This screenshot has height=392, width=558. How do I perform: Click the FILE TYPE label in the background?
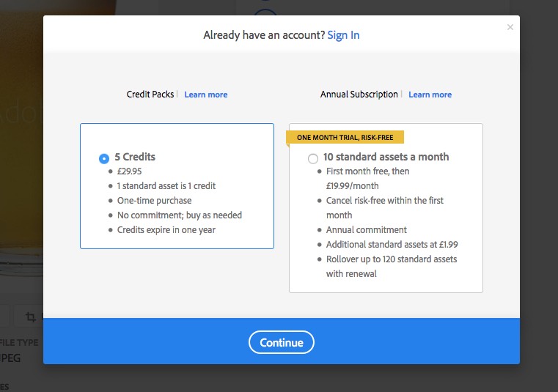tap(19, 343)
